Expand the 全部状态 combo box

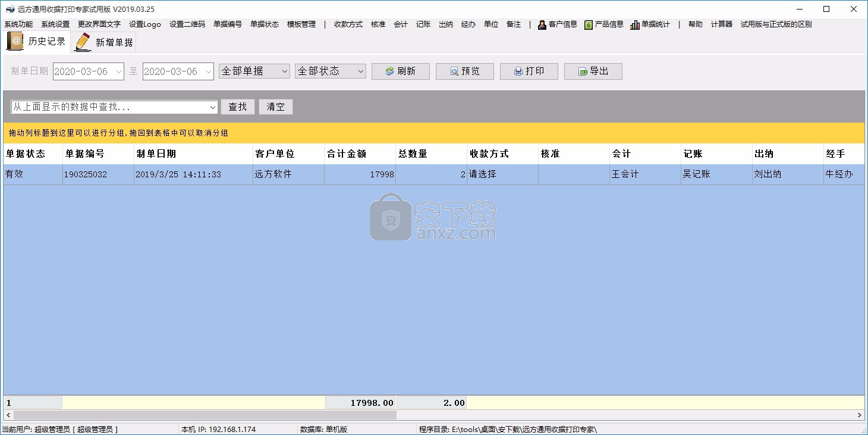coord(360,71)
